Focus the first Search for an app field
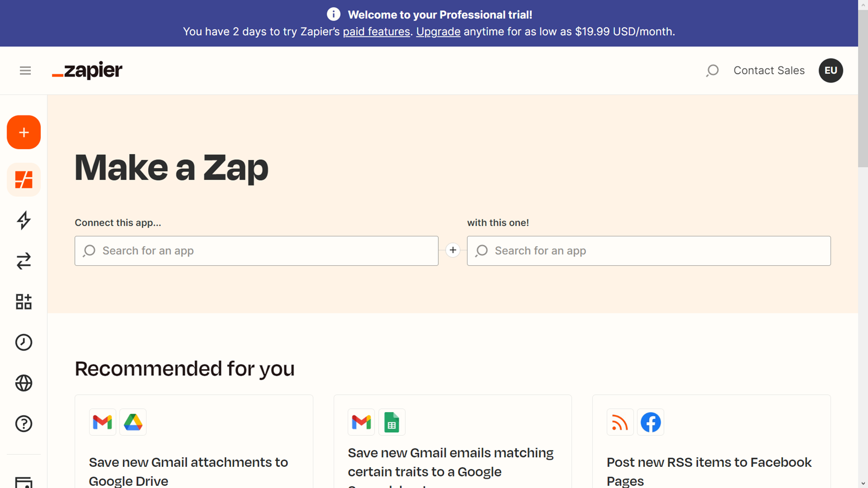The width and height of the screenshot is (868, 488). pos(256,251)
